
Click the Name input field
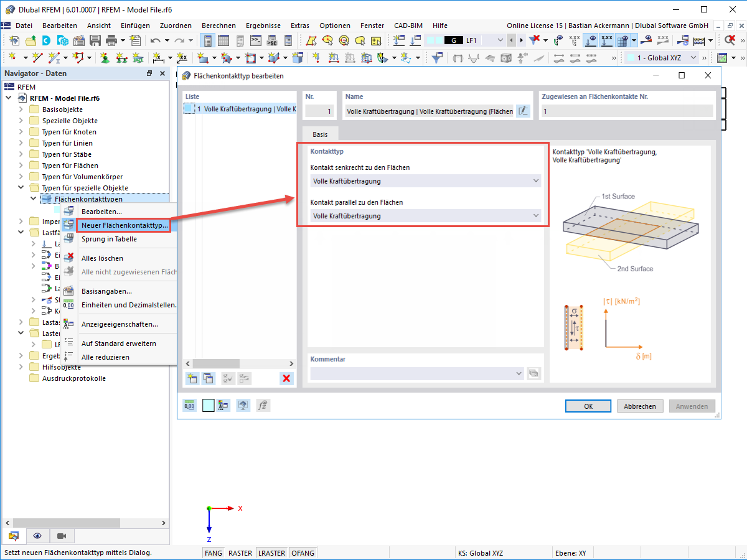tap(430, 111)
